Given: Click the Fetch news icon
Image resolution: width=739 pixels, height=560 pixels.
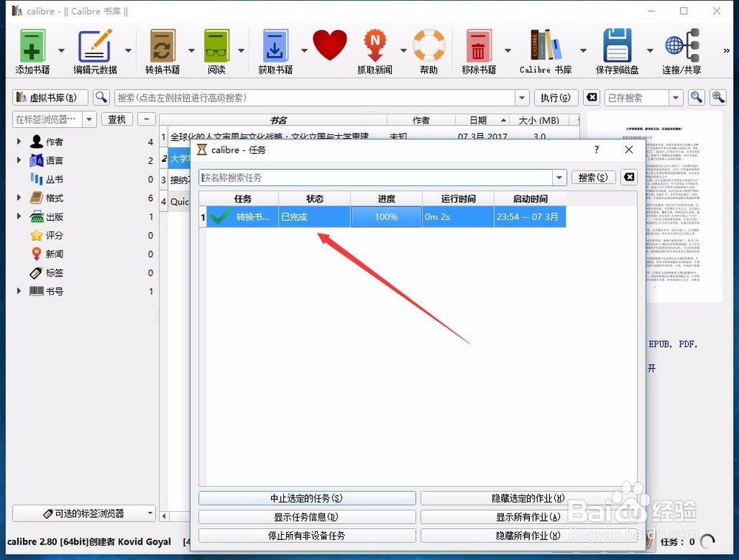Looking at the screenshot, I should pyautogui.click(x=375, y=46).
